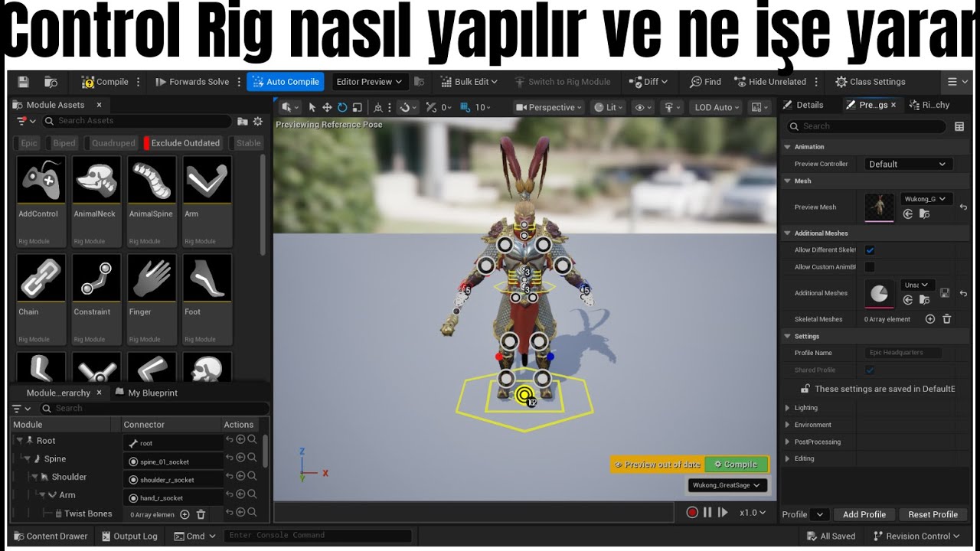
Task: Toggle Auto Compile
Action: pos(286,82)
